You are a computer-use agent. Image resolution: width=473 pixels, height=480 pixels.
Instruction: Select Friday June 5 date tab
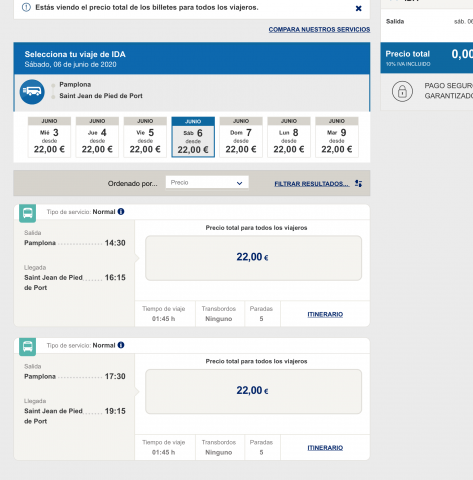(145, 137)
